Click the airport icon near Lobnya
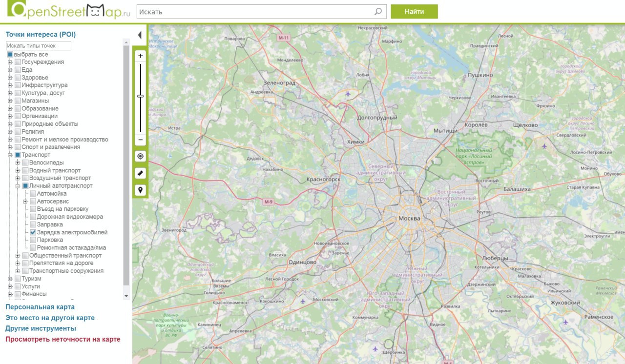Image resolution: width=625 pixels, height=364 pixels. 348,94
